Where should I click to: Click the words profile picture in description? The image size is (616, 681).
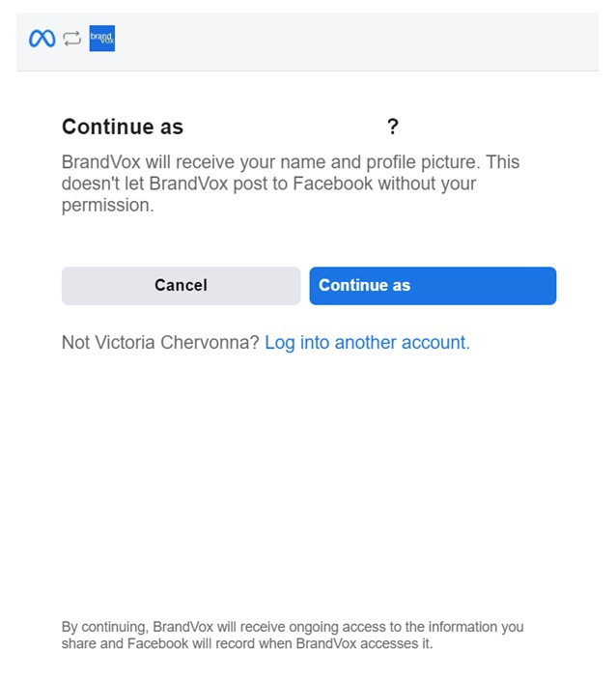click(x=423, y=162)
